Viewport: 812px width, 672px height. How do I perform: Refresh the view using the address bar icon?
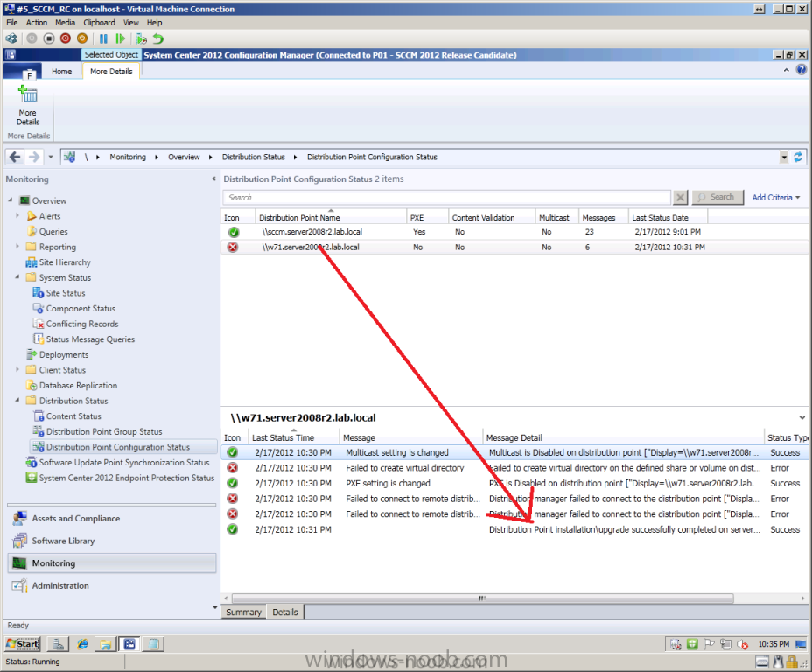tap(798, 157)
